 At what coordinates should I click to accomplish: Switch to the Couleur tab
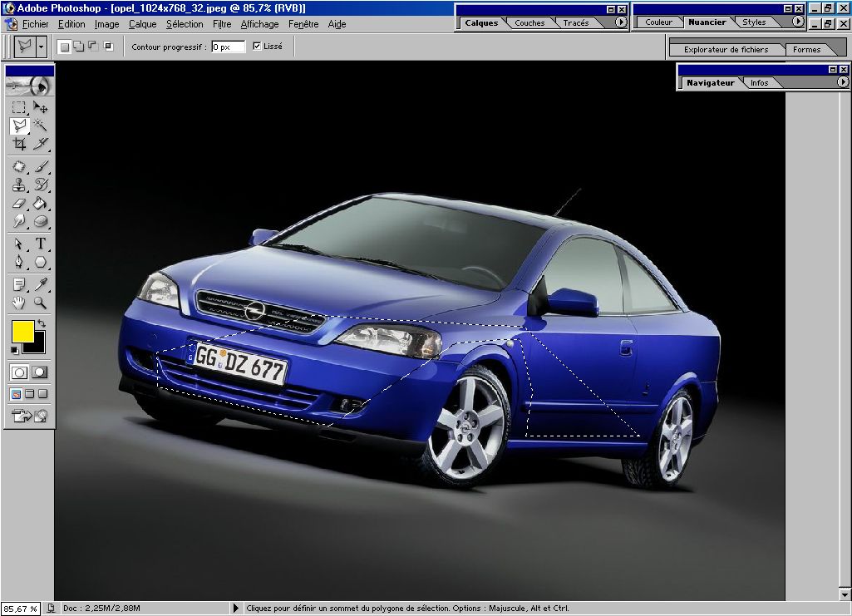[658, 22]
